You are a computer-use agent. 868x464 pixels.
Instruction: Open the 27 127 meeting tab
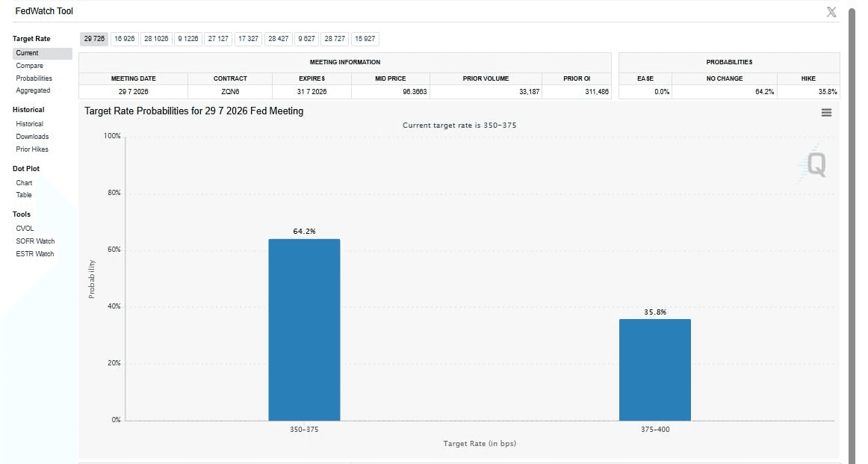(218, 39)
